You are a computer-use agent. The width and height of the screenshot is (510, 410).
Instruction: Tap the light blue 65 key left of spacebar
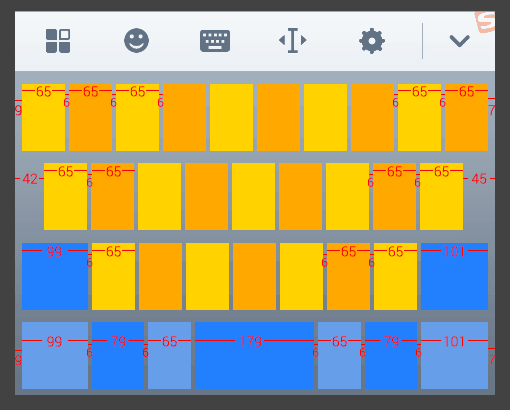tap(170, 355)
